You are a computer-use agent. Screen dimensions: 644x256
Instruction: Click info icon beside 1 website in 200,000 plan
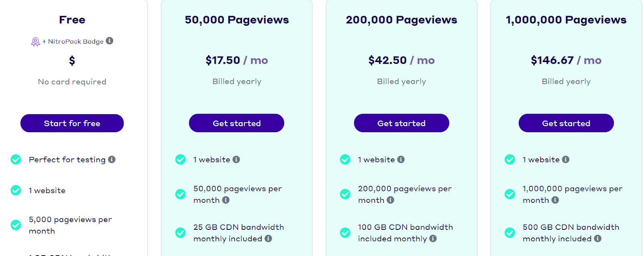[x=401, y=159]
